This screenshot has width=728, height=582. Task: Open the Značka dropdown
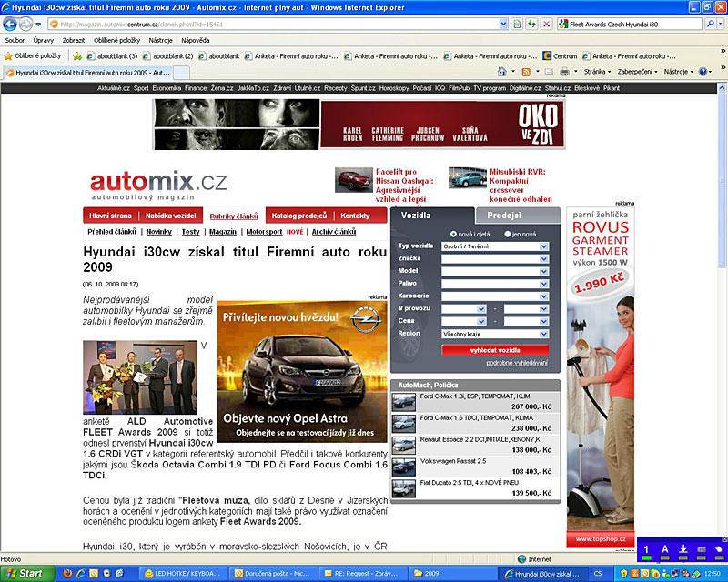[495, 259]
